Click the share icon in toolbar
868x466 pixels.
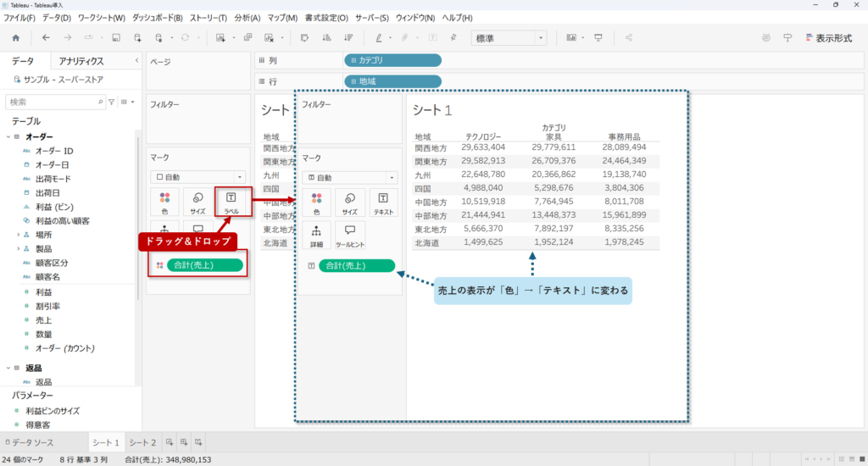click(629, 38)
